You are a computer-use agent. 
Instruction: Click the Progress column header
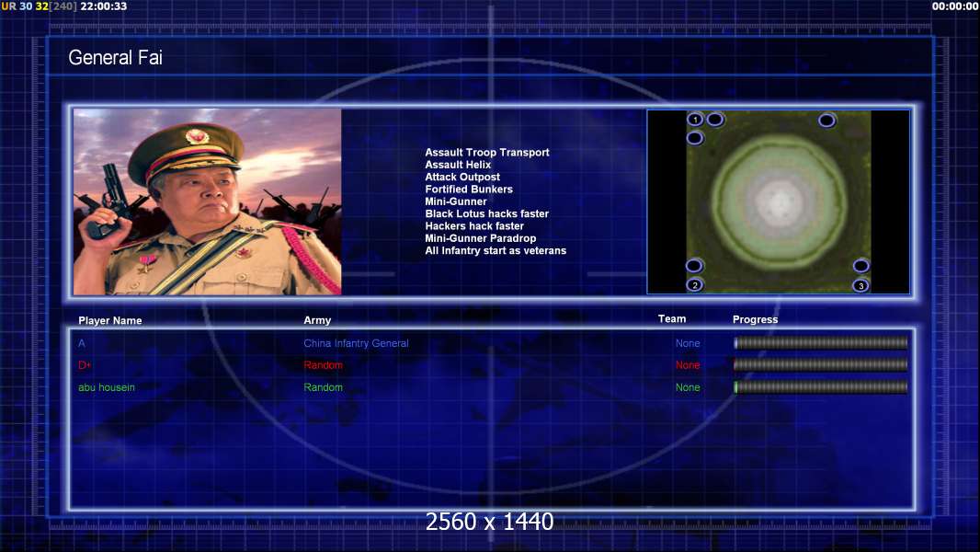tap(755, 319)
